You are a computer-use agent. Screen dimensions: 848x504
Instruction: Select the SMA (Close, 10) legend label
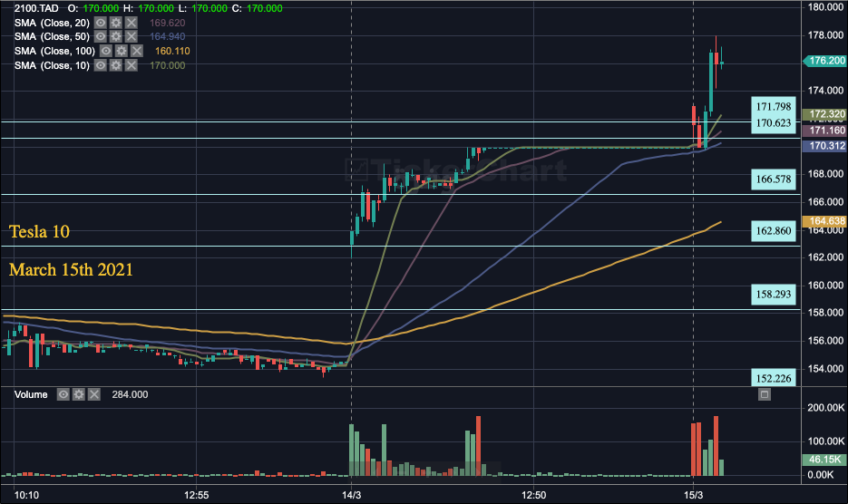click(x=52, y=65)
